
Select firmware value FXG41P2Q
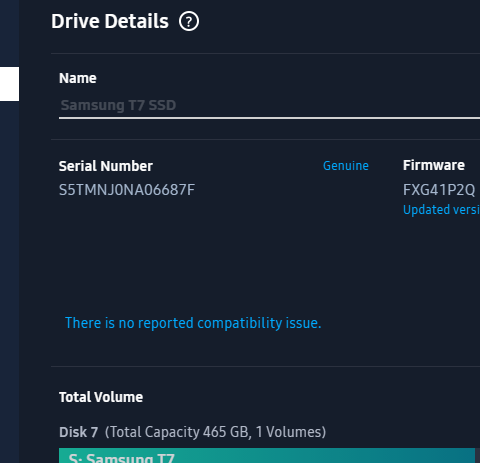439,190
